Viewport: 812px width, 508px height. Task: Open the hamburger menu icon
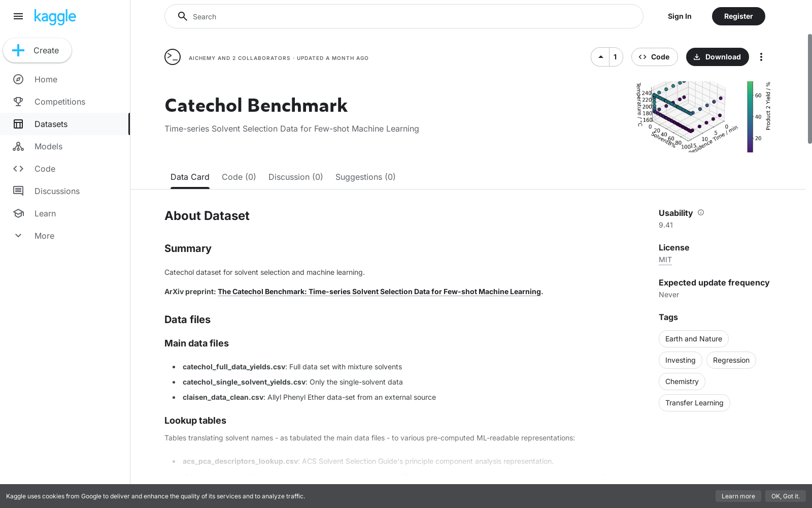pos(18,16)
